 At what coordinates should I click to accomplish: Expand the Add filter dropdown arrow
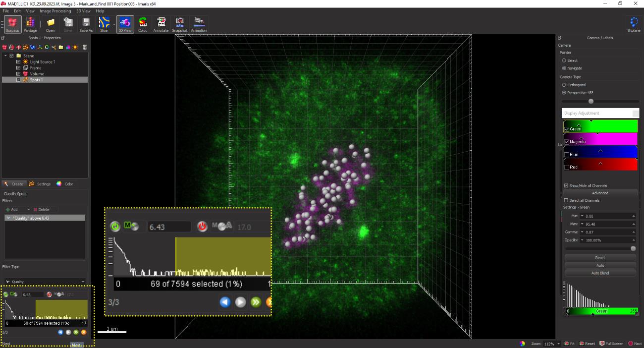[28, 210]
